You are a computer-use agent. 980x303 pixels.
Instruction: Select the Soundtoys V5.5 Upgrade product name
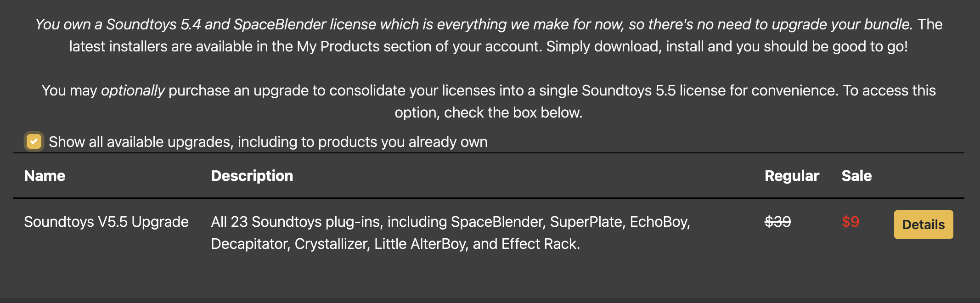(x=106, y=222)
